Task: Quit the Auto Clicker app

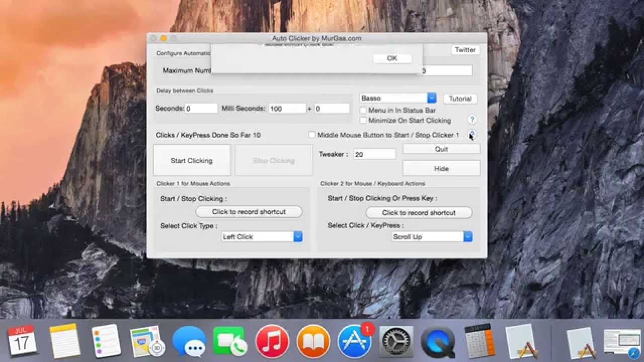Action: click(x=441, y=149)
